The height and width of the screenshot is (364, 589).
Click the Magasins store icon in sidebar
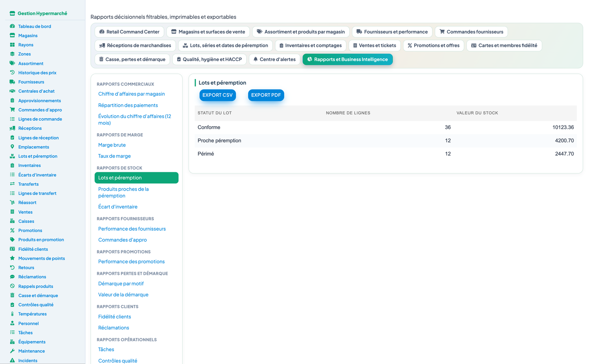click(x=12, y=35)
